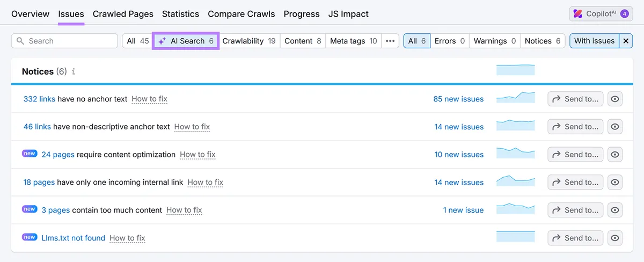Screen dimensions: 644x262
Task: Hide the one incoming internal link issue
Action: 615,183
